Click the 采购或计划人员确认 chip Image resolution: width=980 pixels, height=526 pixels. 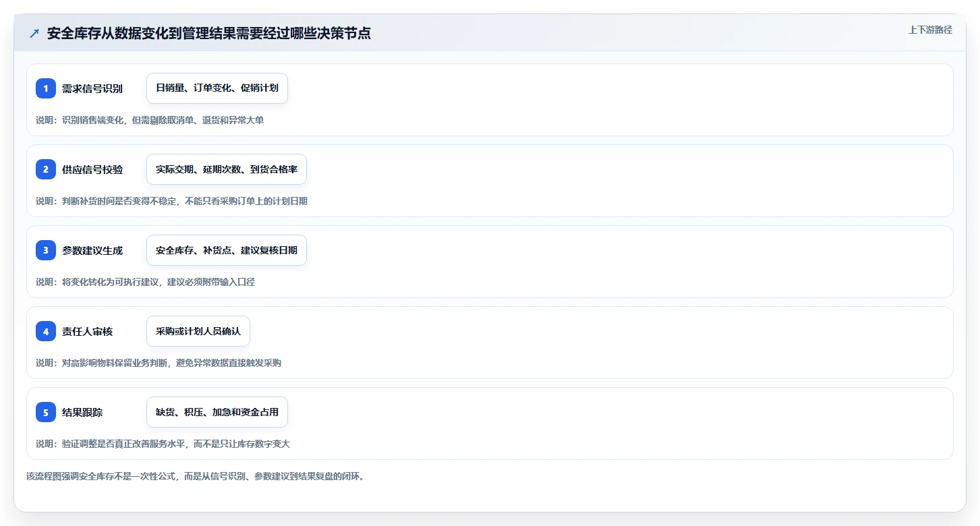coord(198,331)
